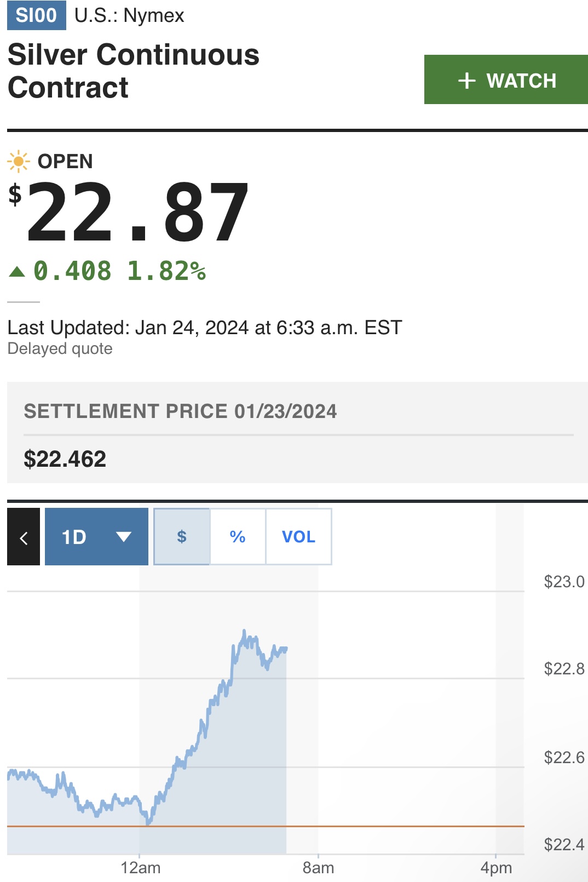Click the settlement price value $22.462
The width and height of the screenshot is (588, 882).
(x=65, y=459)
